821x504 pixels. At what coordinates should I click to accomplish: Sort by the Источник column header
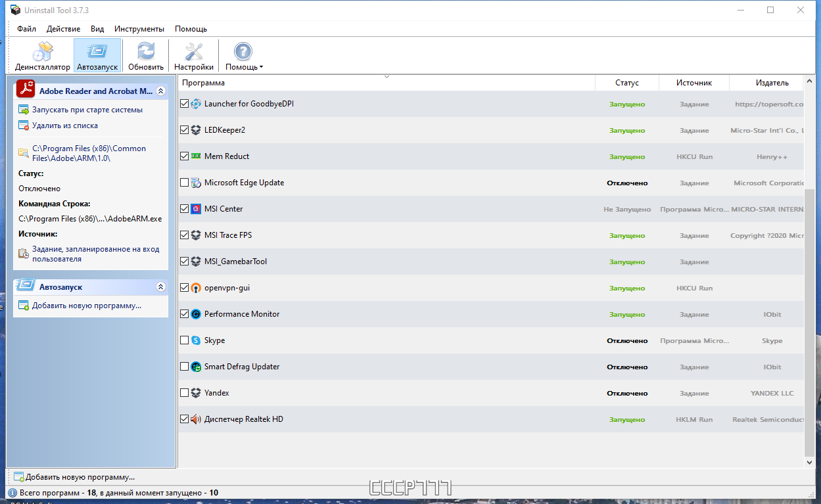pyautogui.click(x=694, y=83)
